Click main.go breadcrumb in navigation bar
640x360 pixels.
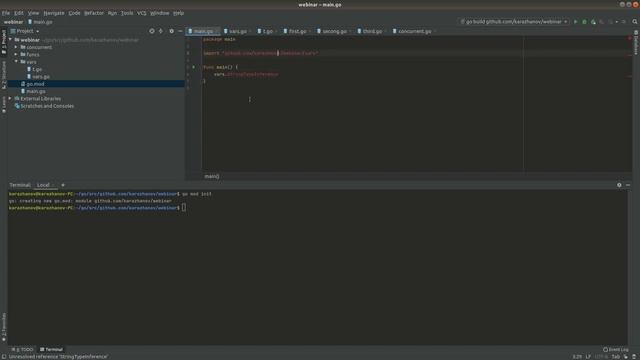(x=40, y=22)
